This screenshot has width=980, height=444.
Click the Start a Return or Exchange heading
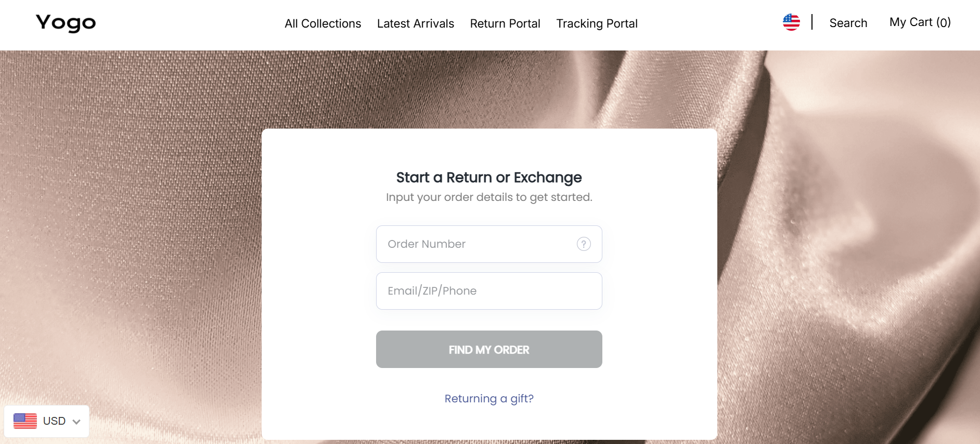click(489, 177)
